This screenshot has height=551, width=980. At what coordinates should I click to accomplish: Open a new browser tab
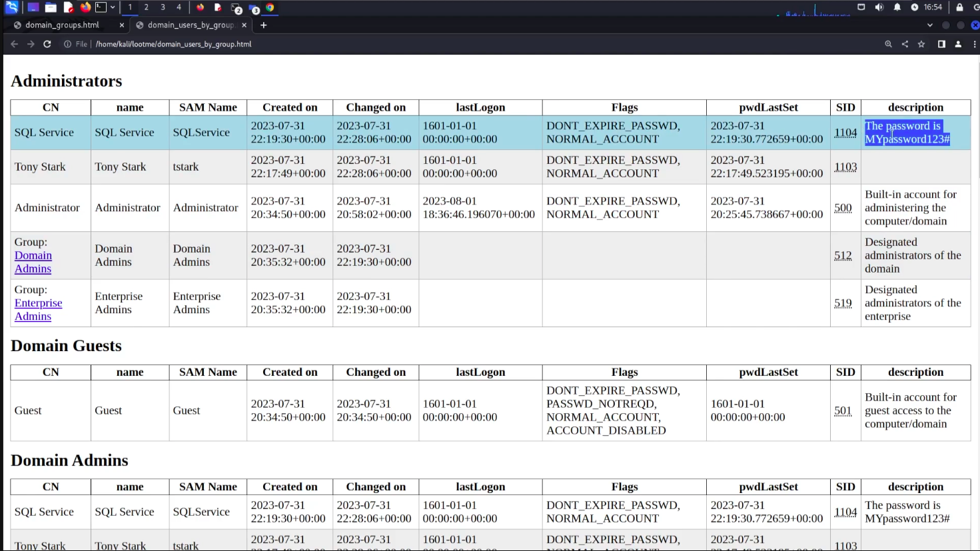point(264,25)
